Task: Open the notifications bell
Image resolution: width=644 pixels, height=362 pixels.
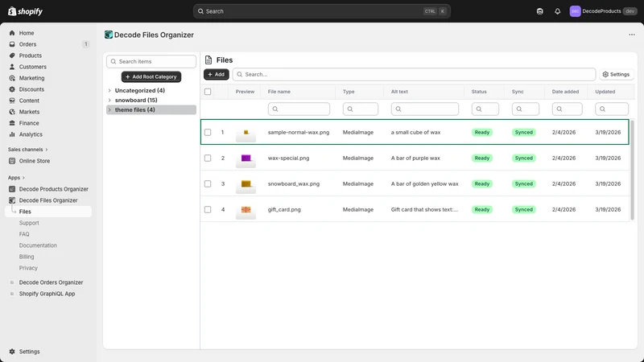Action: pos(557,11)
